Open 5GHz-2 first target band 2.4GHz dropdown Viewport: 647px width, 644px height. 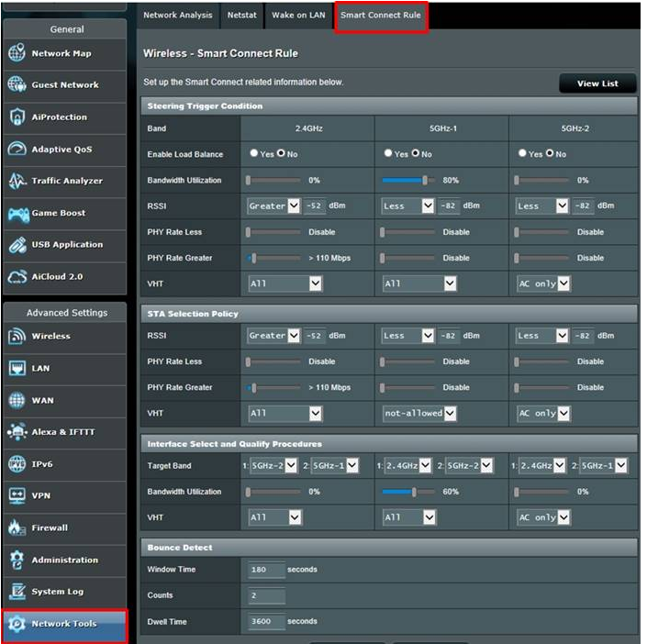(x=542, y=465)
